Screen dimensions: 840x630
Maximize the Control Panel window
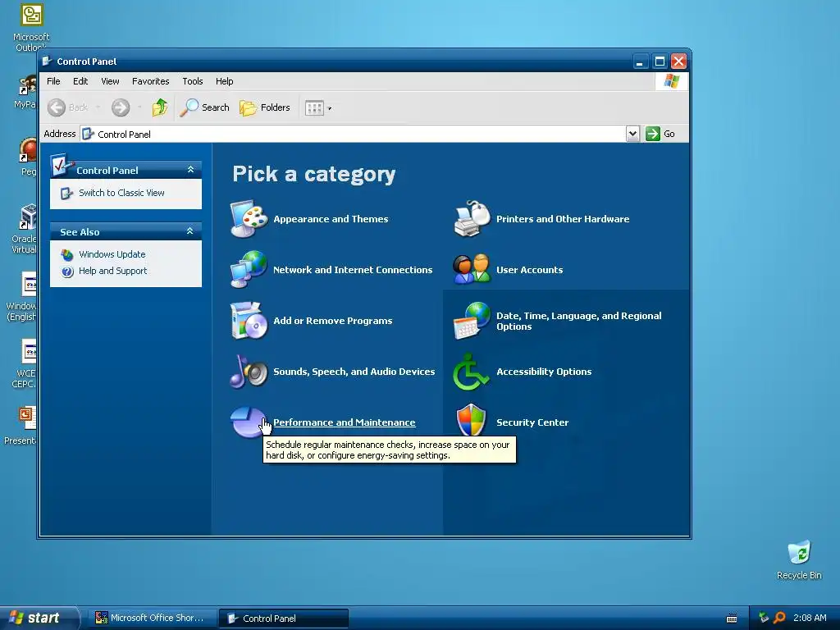[x=660, y=62]
